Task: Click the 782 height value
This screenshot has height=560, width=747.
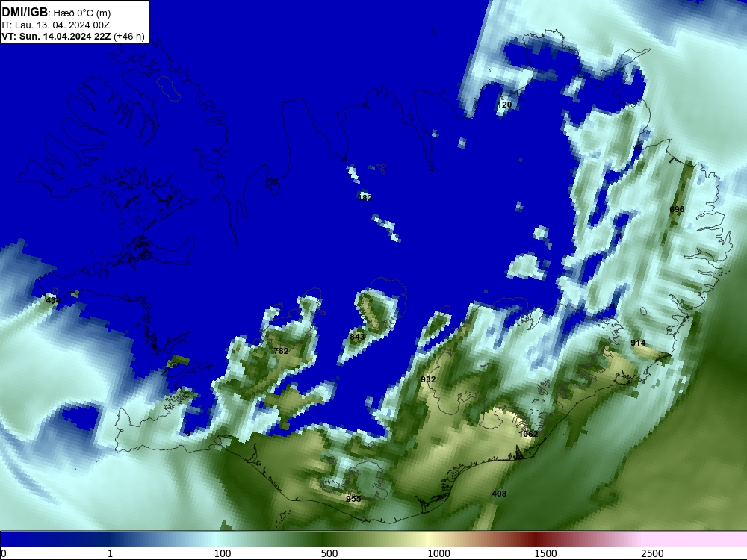Action: tap(282, 351)
